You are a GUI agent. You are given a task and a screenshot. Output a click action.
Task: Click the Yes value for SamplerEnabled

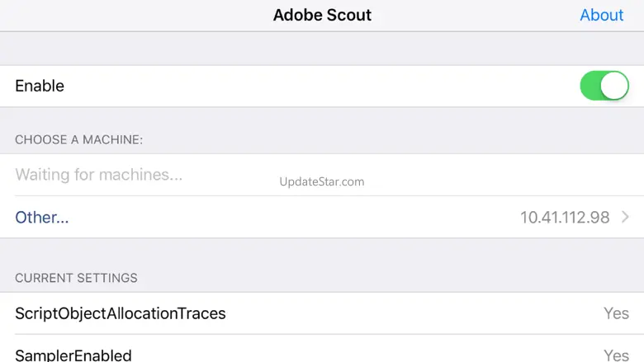click(616, 355)
